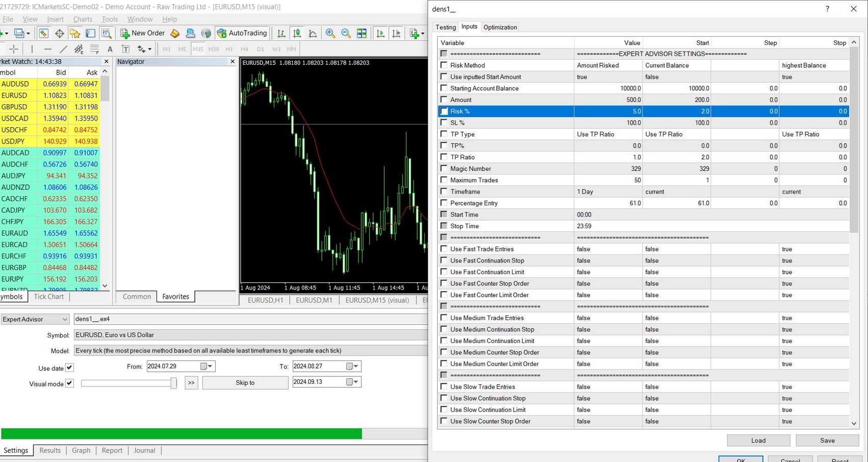Switch to the Optimization tab
The height and width of the screenshot is (462, 868).
point(500,27)
